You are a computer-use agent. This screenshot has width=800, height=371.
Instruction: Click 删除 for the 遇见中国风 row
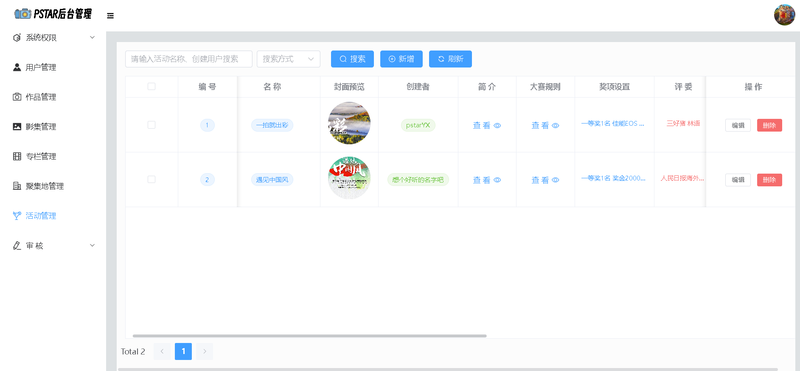[x=769, y=180]
